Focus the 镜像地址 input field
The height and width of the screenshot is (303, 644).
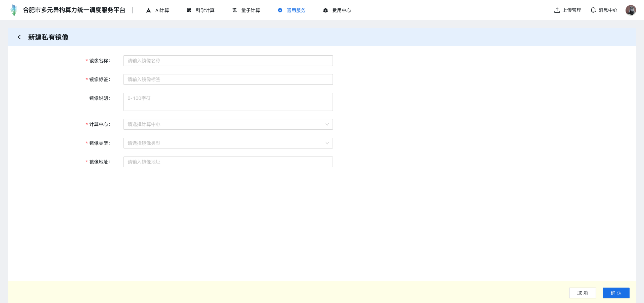(228, 162)
